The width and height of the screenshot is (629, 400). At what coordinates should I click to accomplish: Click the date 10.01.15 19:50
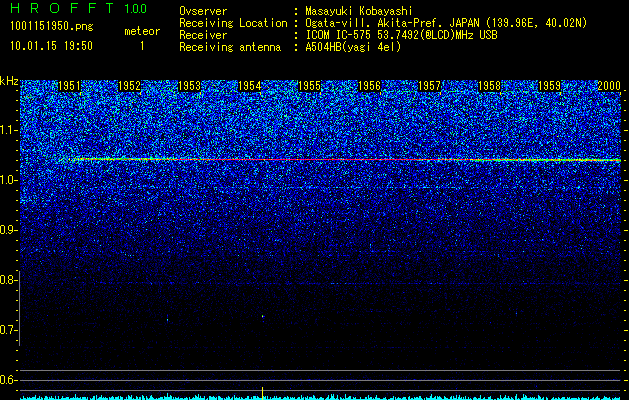click(51, 46)
